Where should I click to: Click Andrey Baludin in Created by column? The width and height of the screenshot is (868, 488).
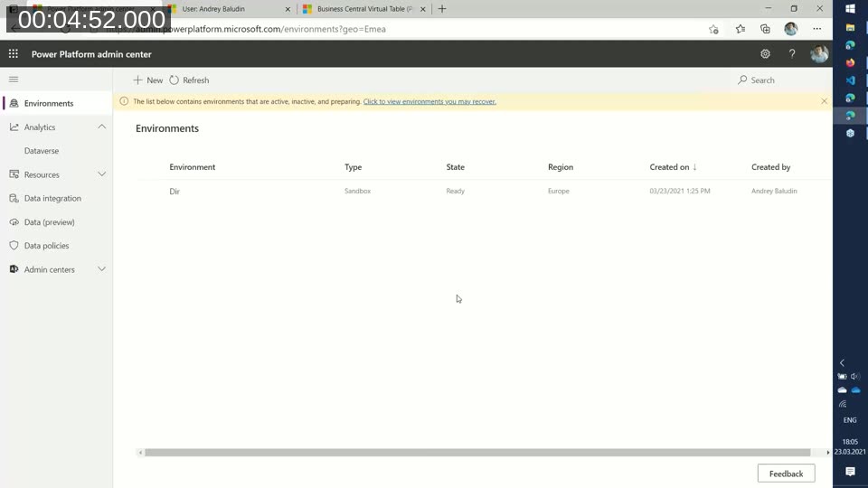click(774, 191)
